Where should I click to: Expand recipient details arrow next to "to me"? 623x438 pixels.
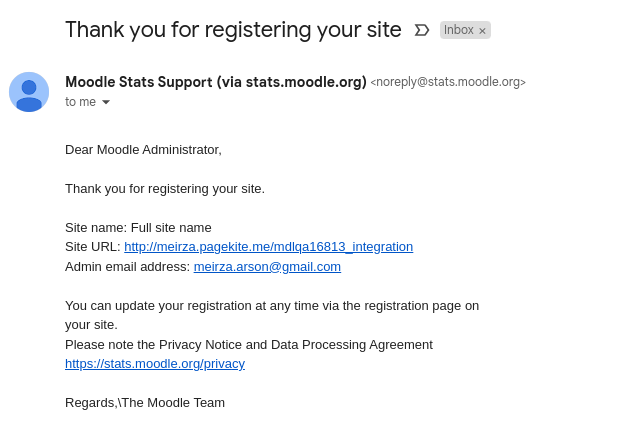click(x=106, y=102)
